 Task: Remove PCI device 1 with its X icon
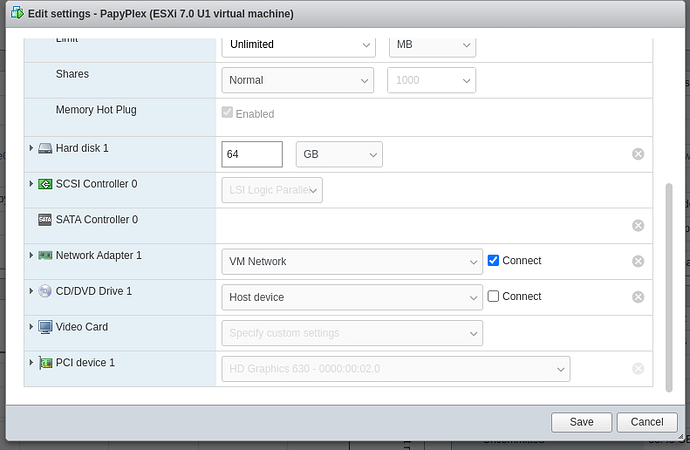[638, 369]
